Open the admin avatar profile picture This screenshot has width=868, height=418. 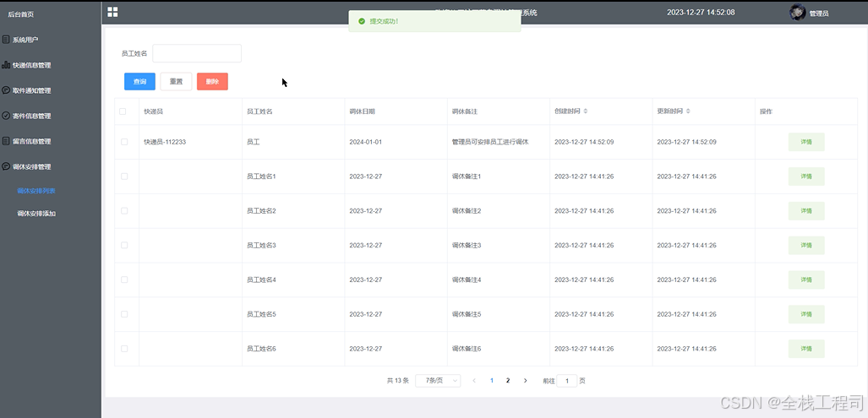tap(797, 12)
